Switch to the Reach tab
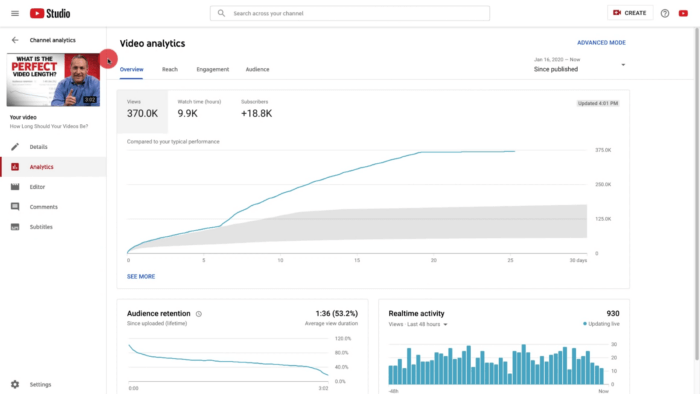 click(x=170, y=70)
